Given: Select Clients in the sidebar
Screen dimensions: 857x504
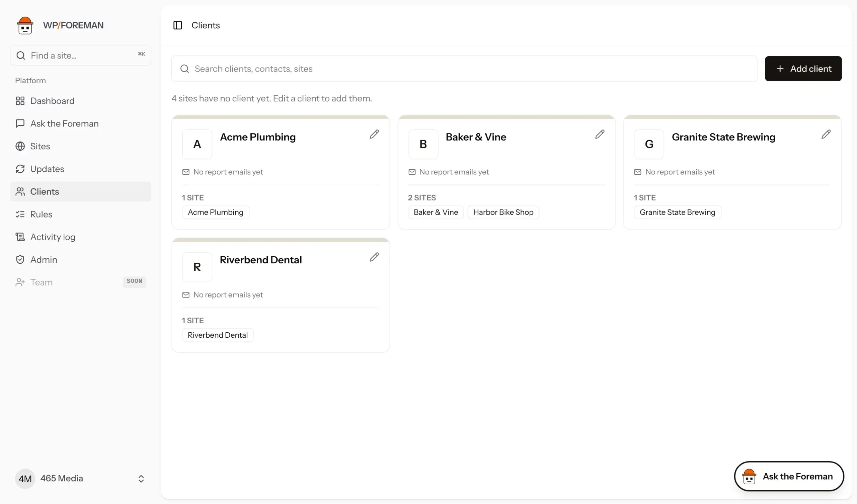Looking at the screenshot, I should (81, 191).
